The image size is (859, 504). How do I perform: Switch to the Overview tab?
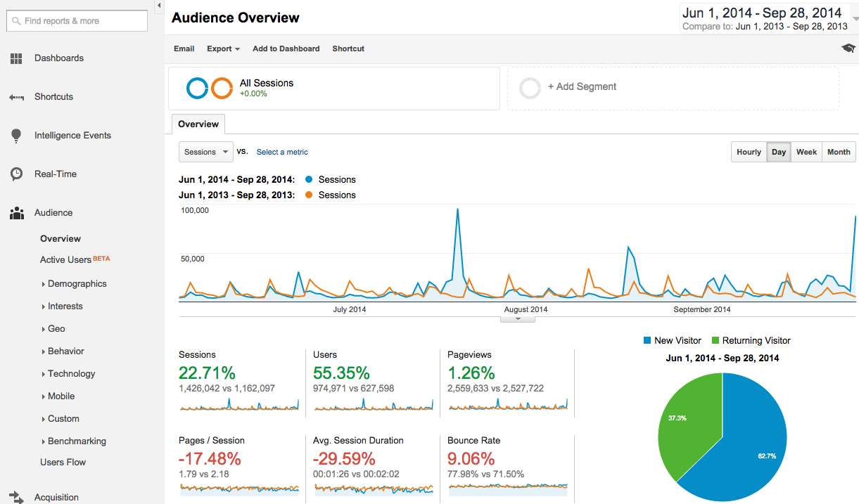(x=198, y=124)
